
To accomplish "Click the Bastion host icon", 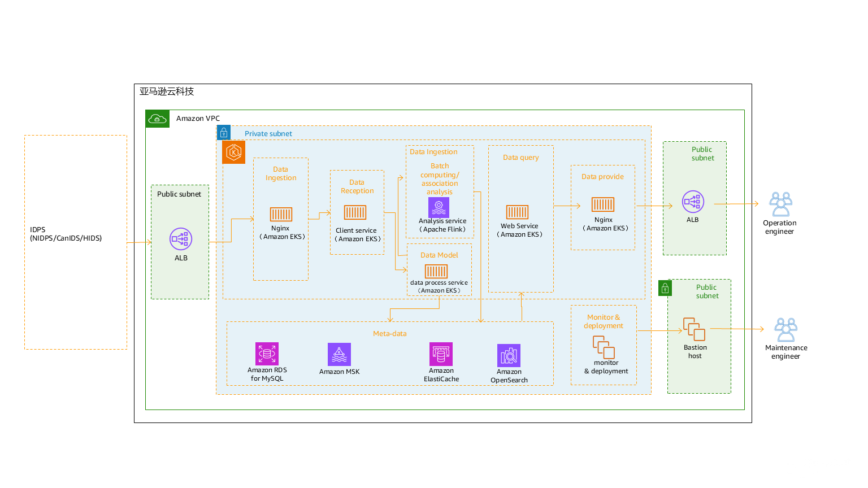I will [695, 329].
